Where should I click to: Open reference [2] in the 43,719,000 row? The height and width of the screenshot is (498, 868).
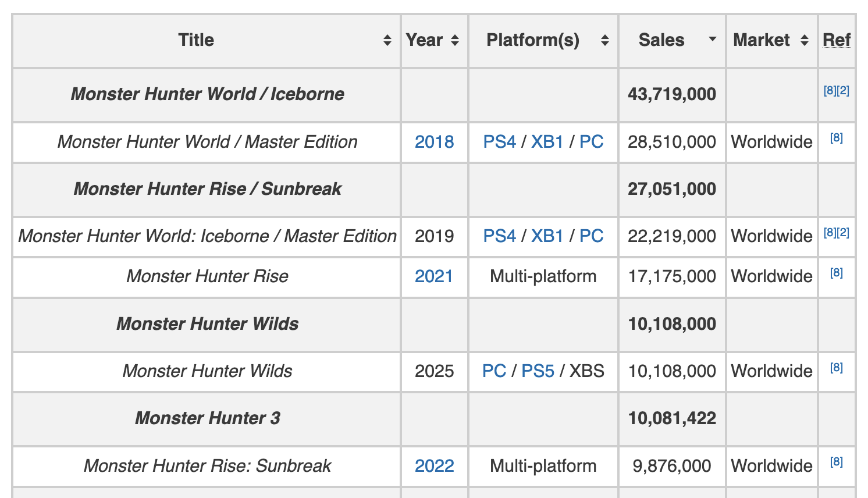tap(844, 91)
